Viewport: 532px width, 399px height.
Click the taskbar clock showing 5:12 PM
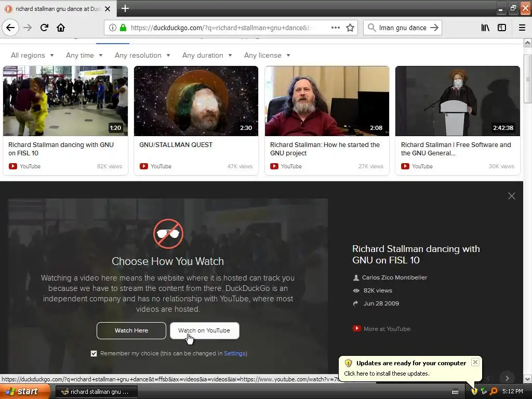point(513,391)
